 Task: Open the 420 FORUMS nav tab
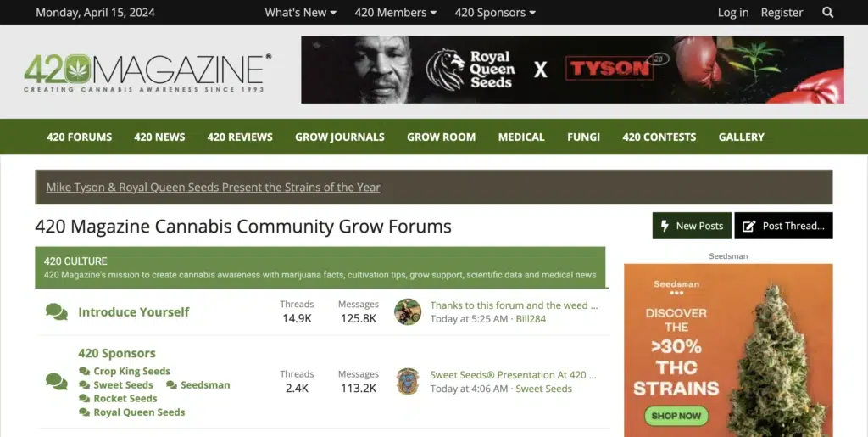pyautogui.click(x=79, y=137)
